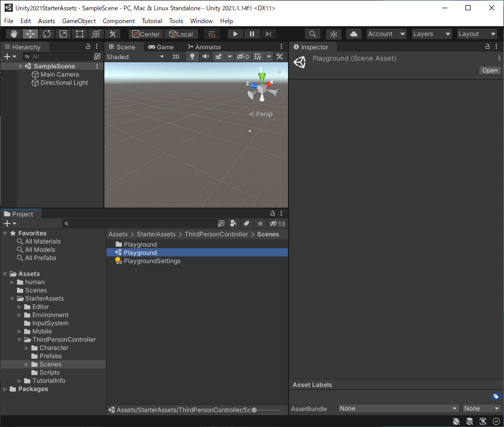Toggle the 2D view mode
The height and width of the screenshot is (427, 504).
[176, 57]
